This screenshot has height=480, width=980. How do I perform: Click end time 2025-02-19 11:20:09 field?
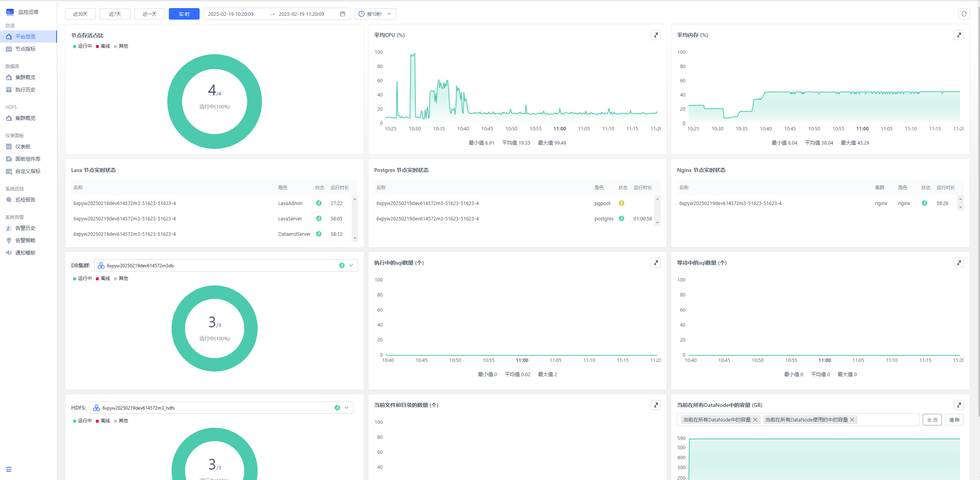tap(302, 14)
